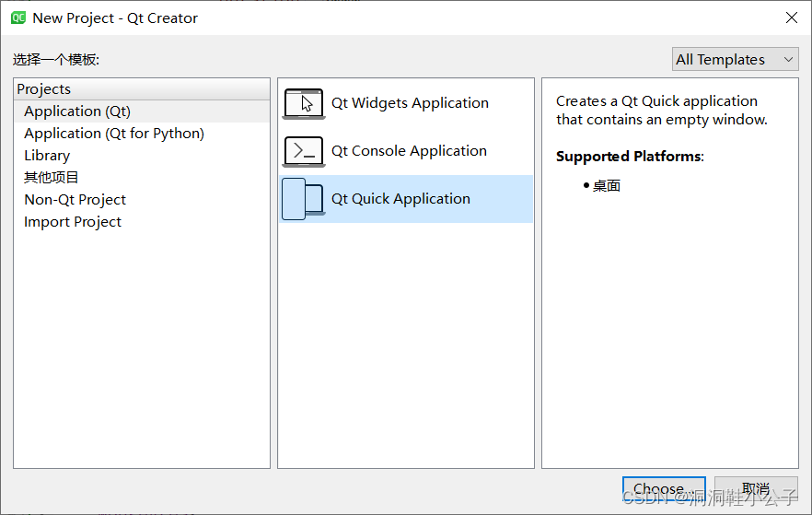This screenshot has height=515, width=812.
Task: Click the green Qt Creator logo in title bar
Action: coord(18,18)
